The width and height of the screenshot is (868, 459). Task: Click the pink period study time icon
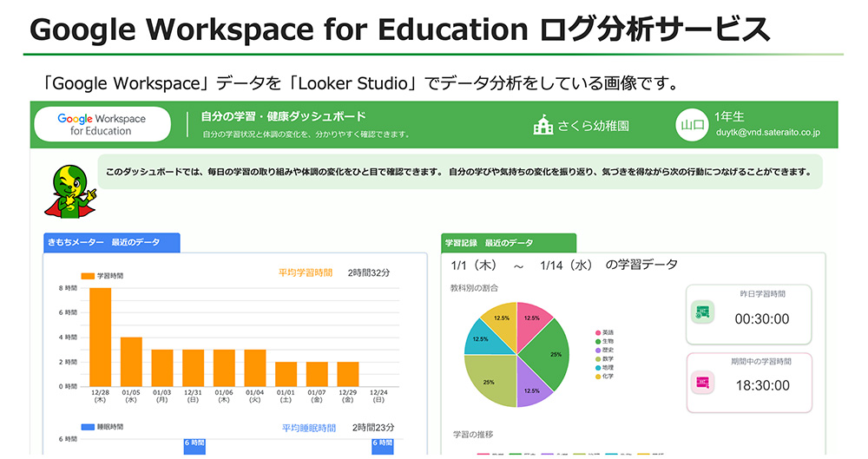pyautogui.click(x=702, y=383)
